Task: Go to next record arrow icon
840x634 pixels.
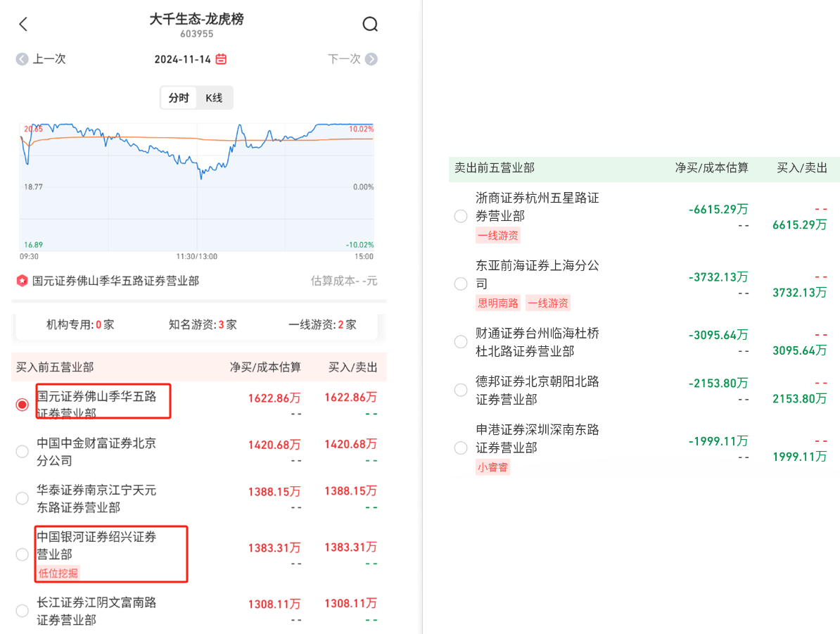Action: coord(371,59)
